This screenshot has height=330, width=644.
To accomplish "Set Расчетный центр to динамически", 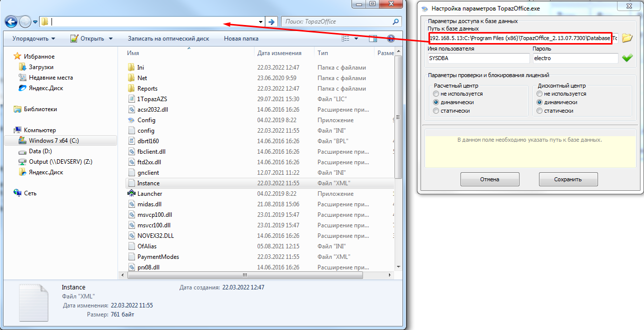I will pos(436,102).
